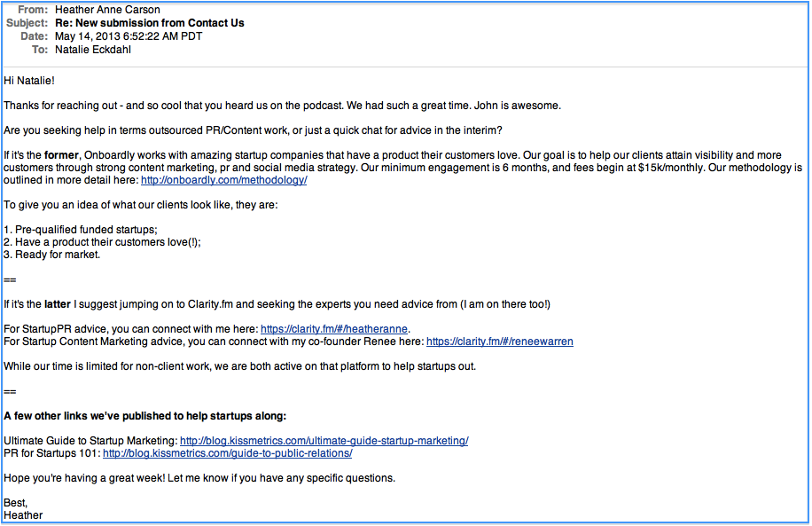Click 'While our time is limited' sentence

pyautogui.click(x=239, y=366)
